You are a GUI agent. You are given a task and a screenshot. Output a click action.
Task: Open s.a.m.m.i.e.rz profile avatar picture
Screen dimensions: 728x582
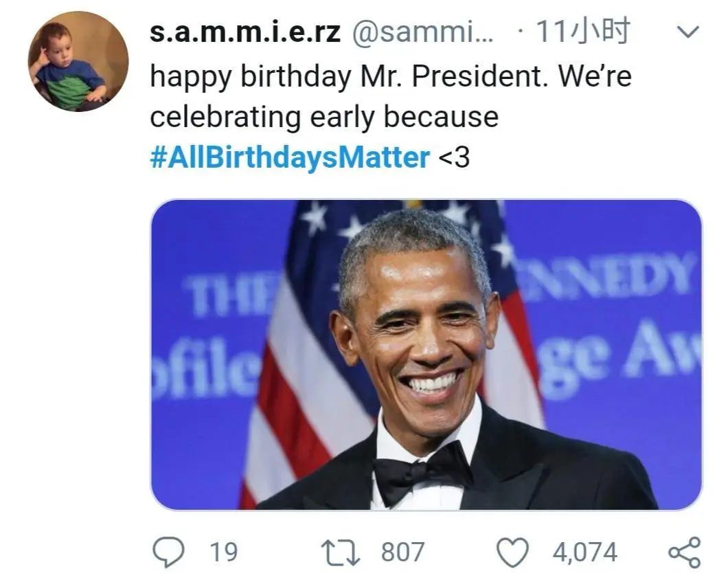pos(78,61)
